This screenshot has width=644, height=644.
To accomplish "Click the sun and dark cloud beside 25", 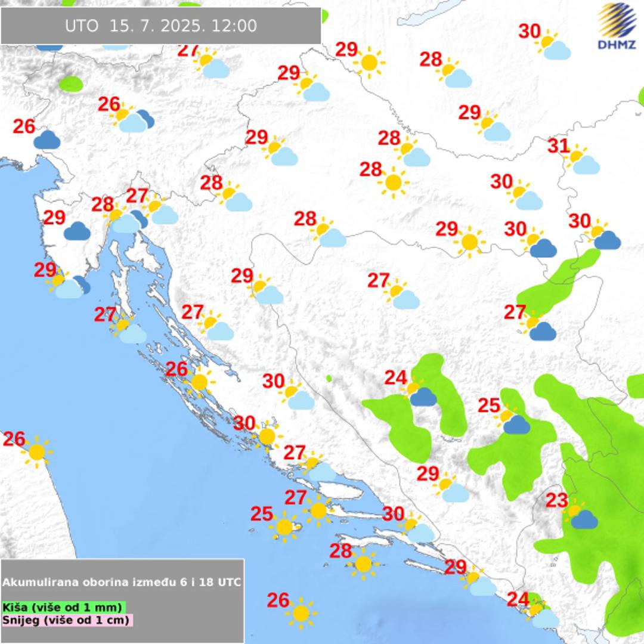I will pos(513,421).
